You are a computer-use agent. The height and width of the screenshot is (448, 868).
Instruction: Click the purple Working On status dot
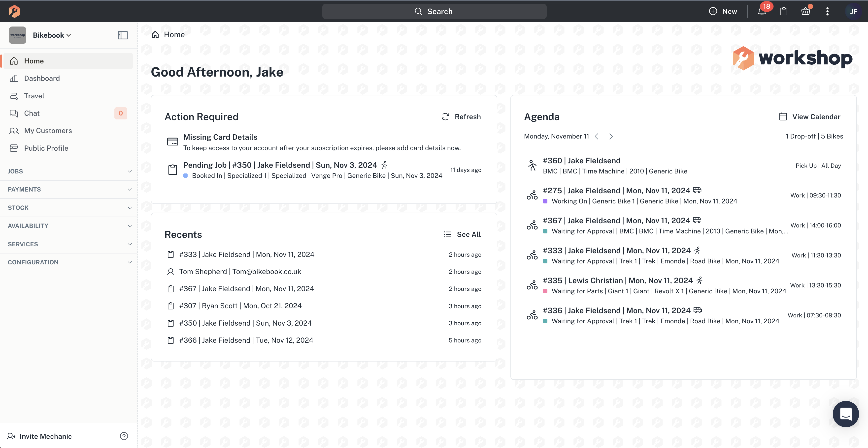(545, 201)
